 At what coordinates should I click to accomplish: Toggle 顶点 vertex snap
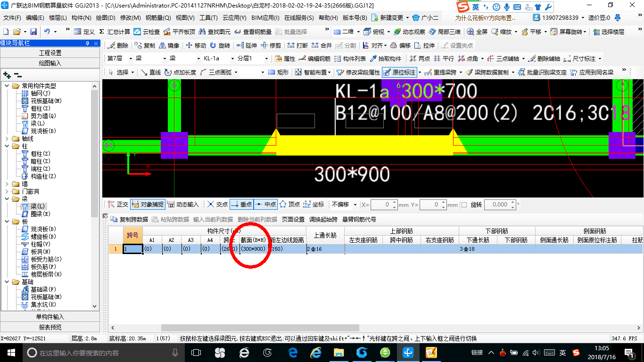coord(289,205)
